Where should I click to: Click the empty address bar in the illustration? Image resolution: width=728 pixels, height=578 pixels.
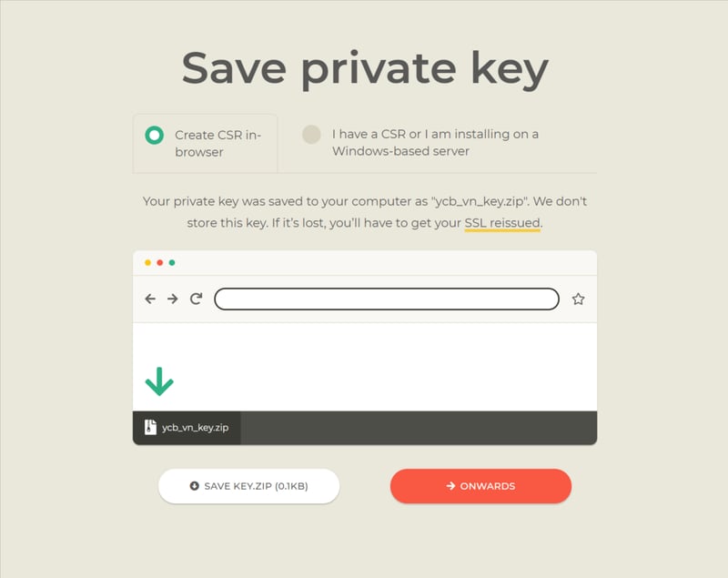pyautogui.click(x=386, y=299)
